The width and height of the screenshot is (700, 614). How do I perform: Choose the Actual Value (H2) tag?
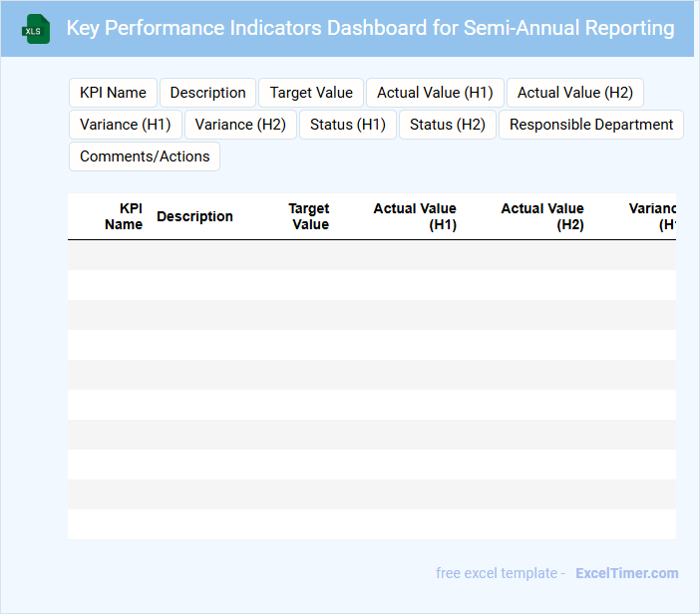coord(574,93)
